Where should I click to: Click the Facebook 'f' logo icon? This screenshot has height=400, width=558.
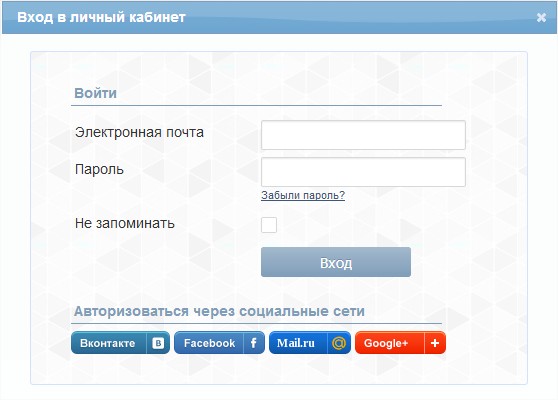[x=254, y=343]
